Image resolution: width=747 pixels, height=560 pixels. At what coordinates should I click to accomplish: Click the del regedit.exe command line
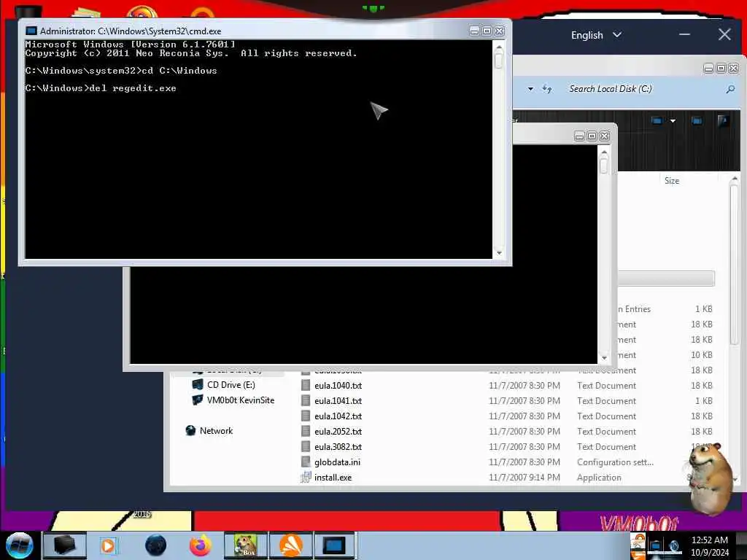tap(101, 88)
